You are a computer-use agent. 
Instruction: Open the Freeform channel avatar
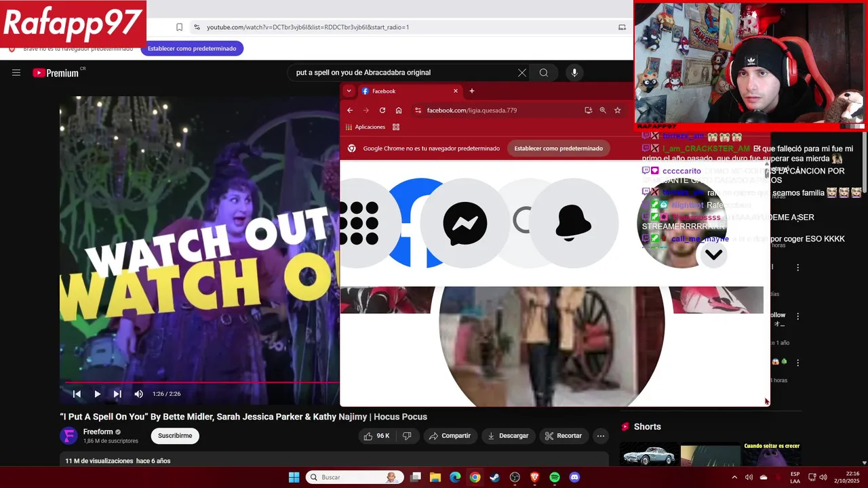click(x=68, y=436)
